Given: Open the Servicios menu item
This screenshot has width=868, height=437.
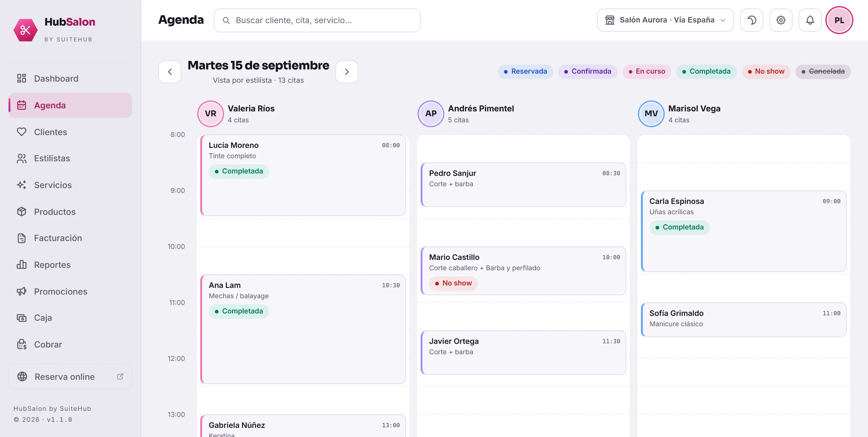Looking at the screenshot, I should pos(70,185).
